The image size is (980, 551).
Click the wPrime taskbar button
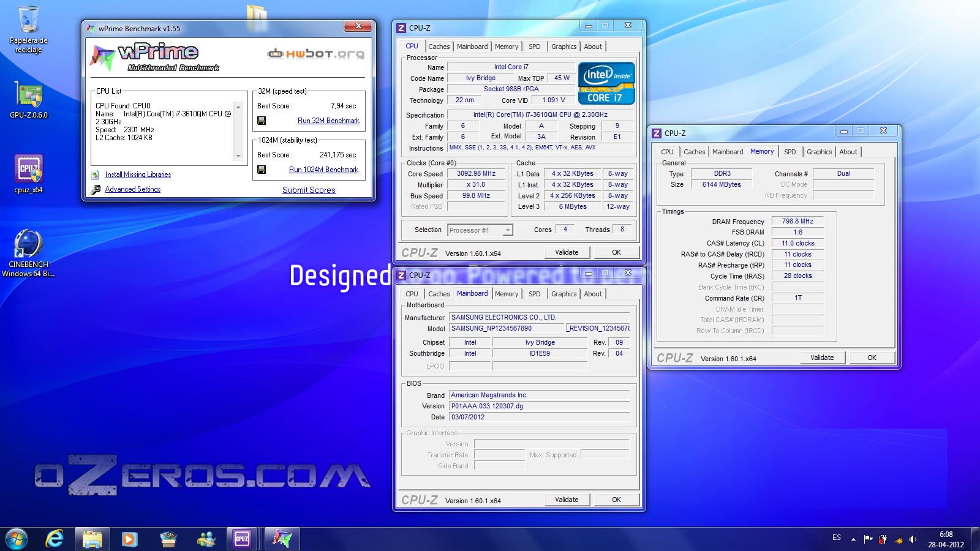(282, 539)
